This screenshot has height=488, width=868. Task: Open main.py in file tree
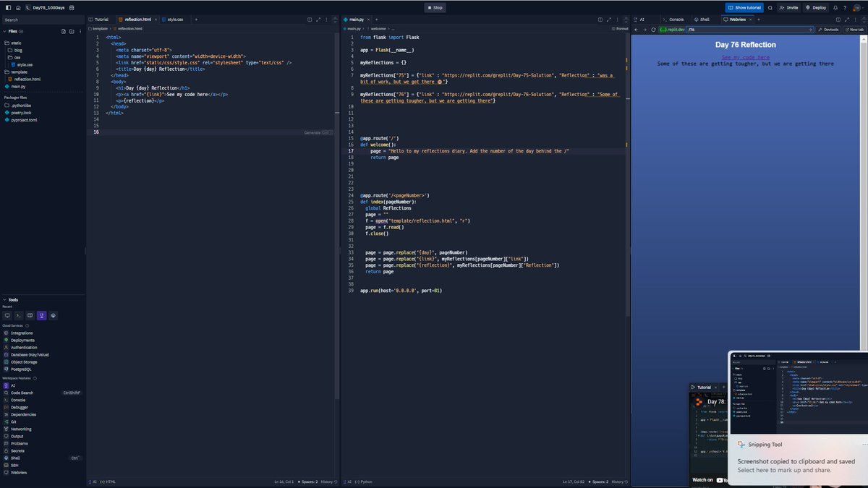15,86
